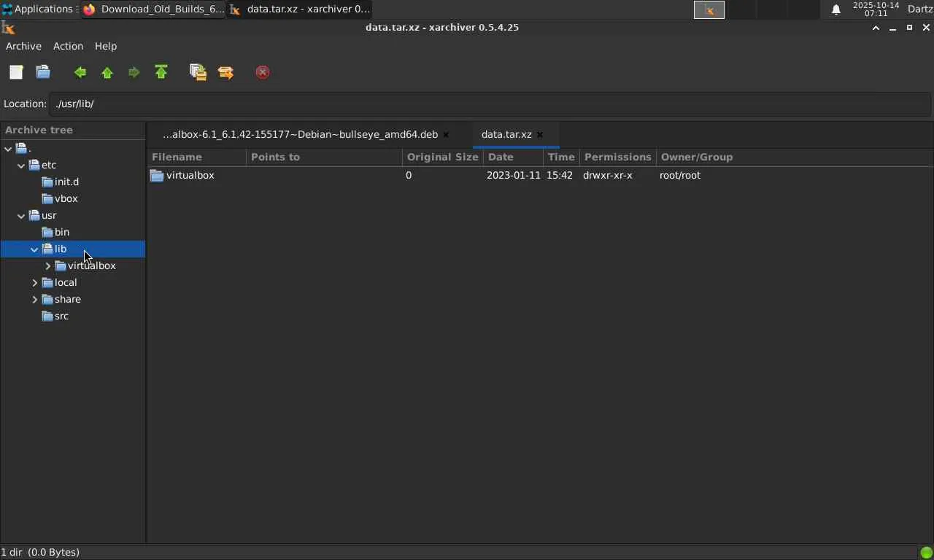Select the usr folder in the tree
This screenshot has width=934, height=560.
[x=49, y=216]
